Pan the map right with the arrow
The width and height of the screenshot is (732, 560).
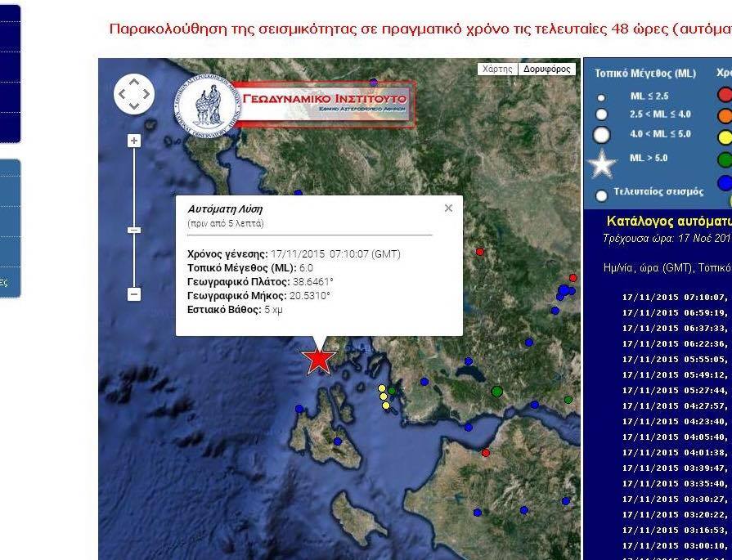[x=146, y=94]
